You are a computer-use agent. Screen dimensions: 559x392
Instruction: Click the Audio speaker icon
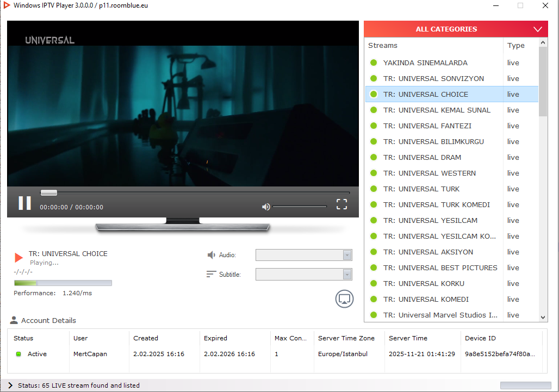coord(212,255)
